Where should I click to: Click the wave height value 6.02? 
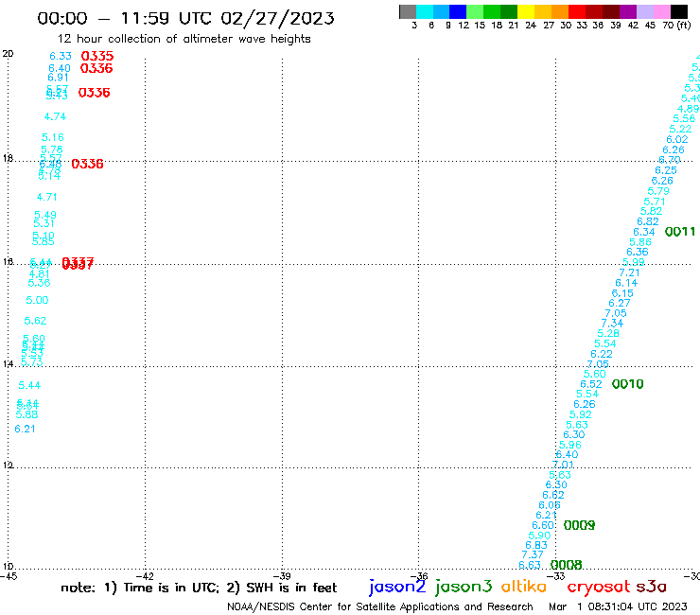click(677, 139)
